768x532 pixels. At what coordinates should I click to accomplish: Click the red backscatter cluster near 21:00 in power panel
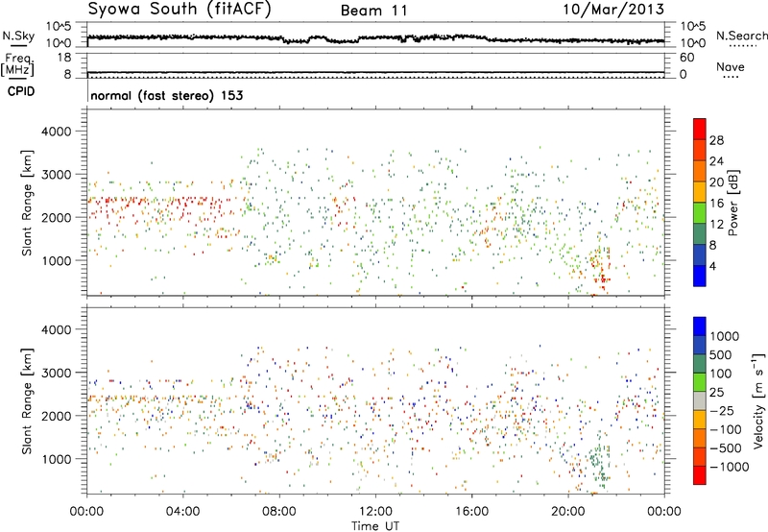600,270
